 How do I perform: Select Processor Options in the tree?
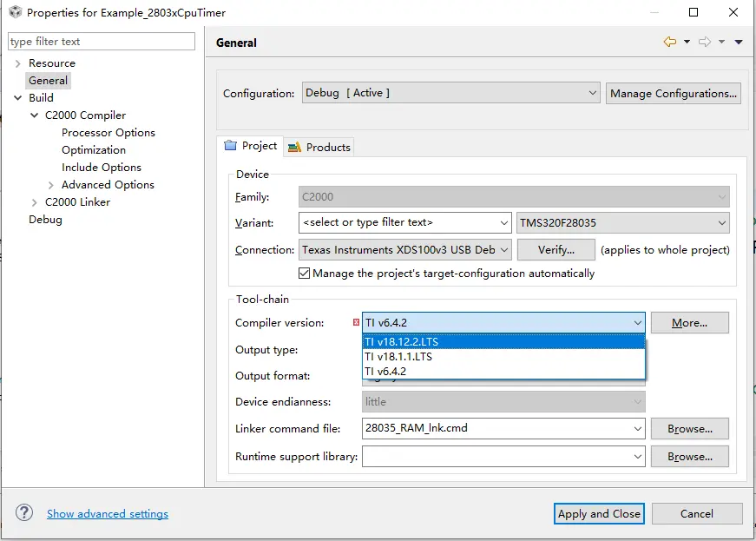point(108,133)
